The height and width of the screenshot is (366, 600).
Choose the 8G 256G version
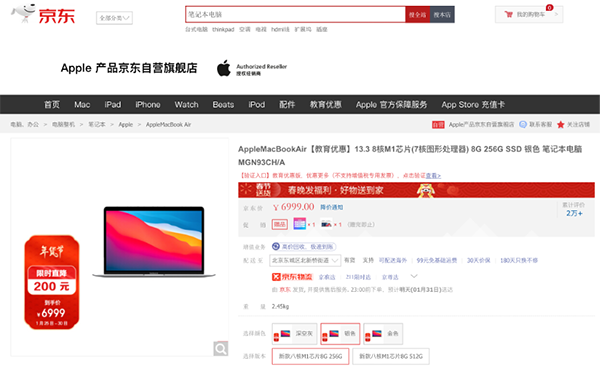[310, 356]
